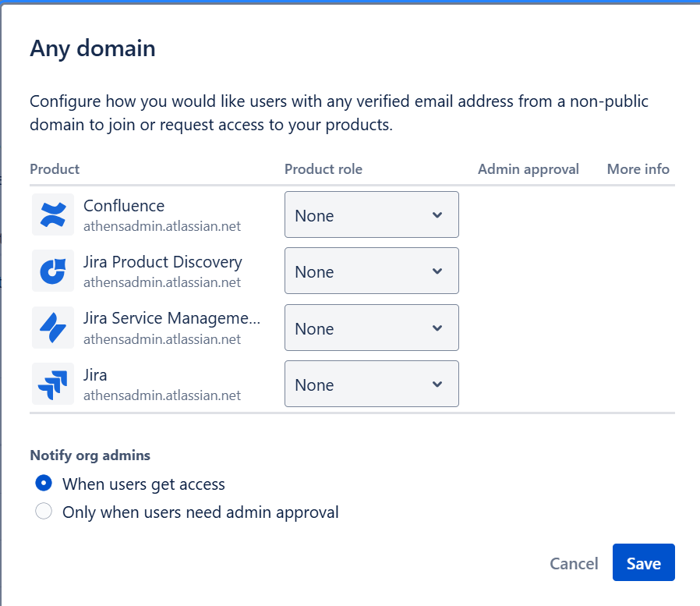Click the Product role column header

[323, 169]
